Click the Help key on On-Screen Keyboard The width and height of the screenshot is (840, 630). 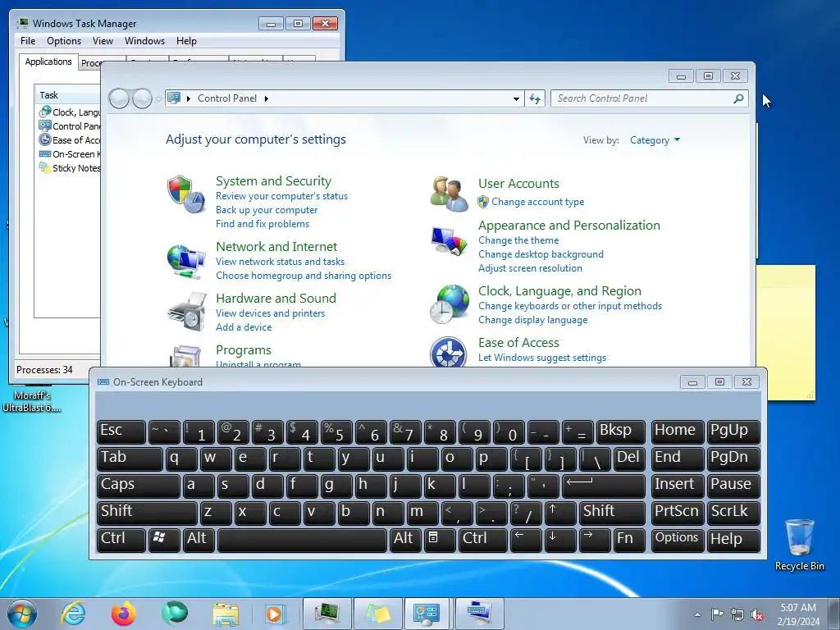click(x=733, y=539)
